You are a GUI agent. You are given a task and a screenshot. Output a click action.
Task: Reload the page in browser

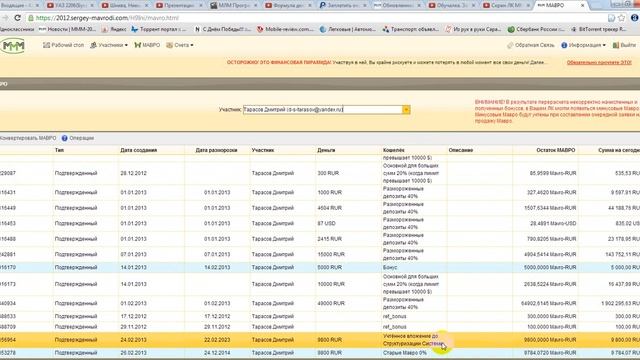(x=17, y=18)
